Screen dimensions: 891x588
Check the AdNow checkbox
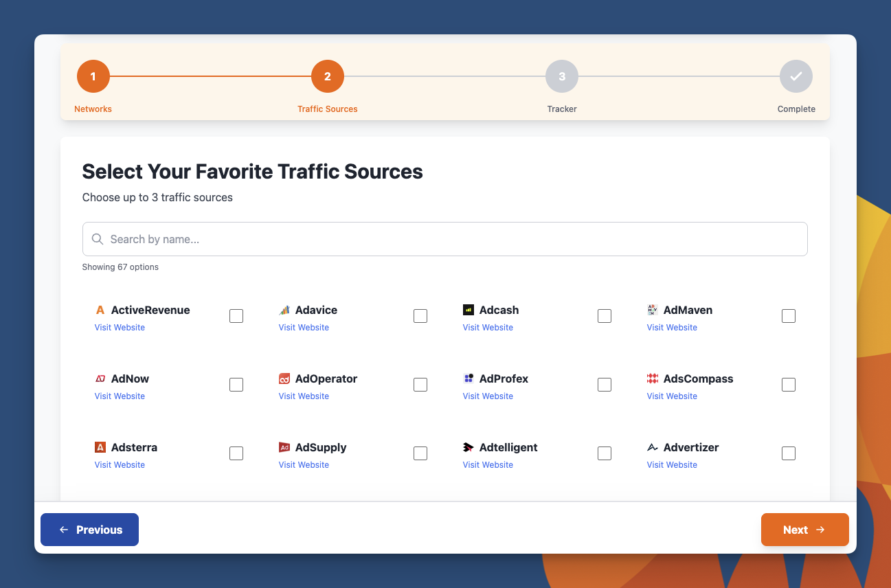click(x=236, y=385)
